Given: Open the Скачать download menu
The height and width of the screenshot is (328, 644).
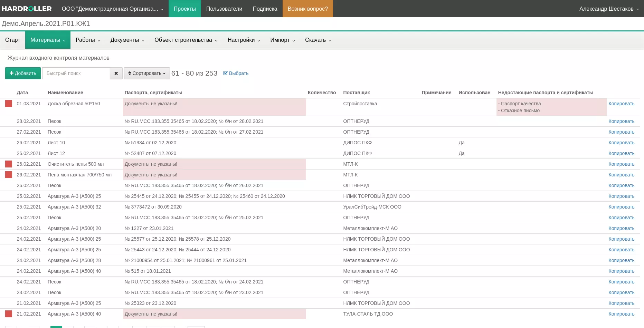Looking at the screenshot, I should (x=318, y=40).
